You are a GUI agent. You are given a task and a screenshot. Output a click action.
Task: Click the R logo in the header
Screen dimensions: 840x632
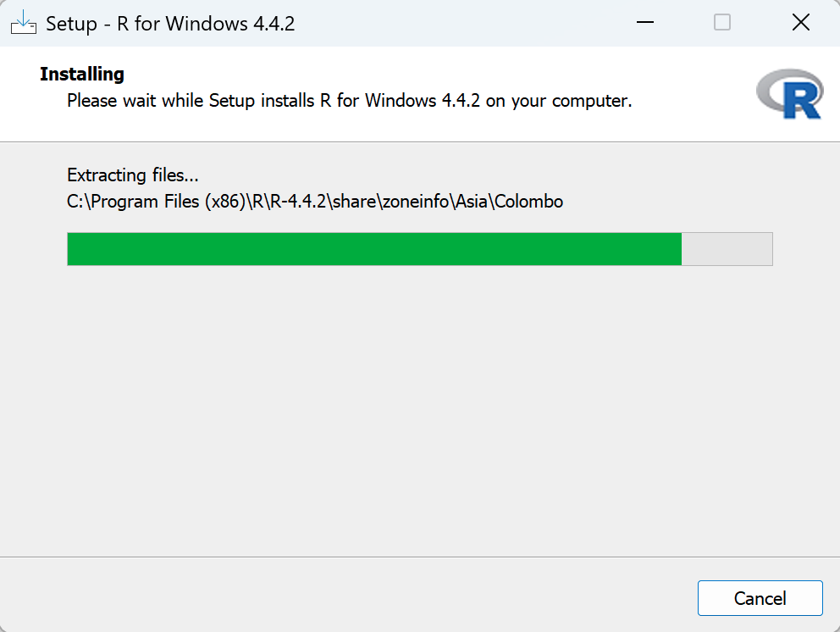point(789,93)
